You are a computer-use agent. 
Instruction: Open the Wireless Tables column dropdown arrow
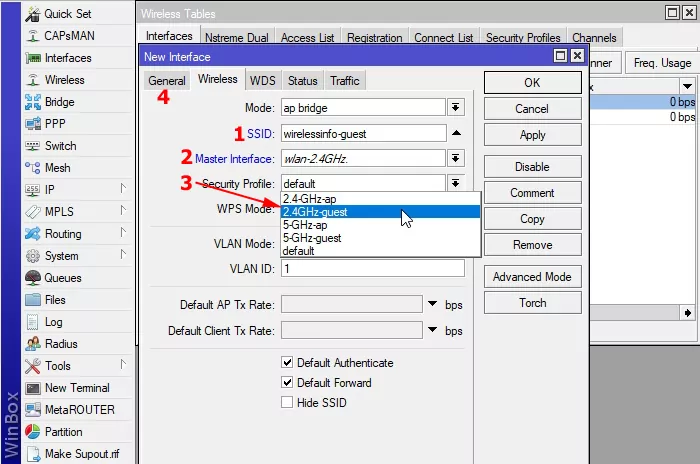click(687, 86)
